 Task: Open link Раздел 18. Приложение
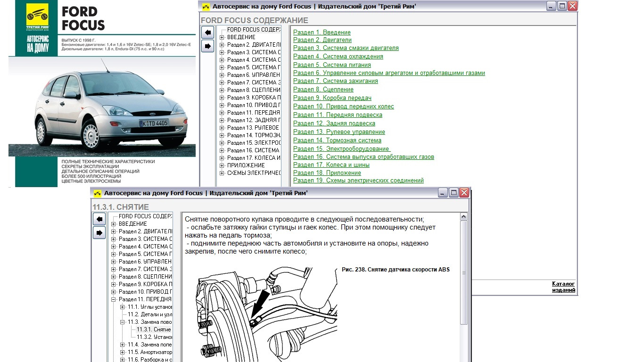[x=327, y=173]
